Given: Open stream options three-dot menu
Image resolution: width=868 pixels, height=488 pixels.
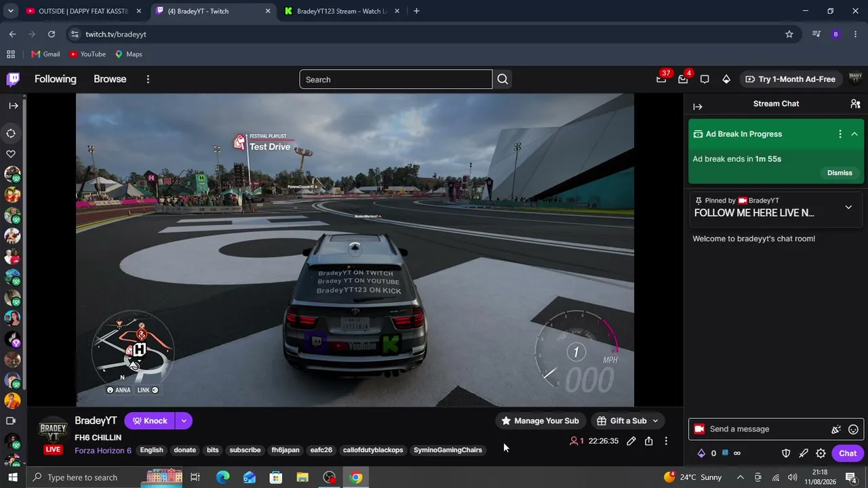Looking at the screenshot, I should click(x=666, y=441).
